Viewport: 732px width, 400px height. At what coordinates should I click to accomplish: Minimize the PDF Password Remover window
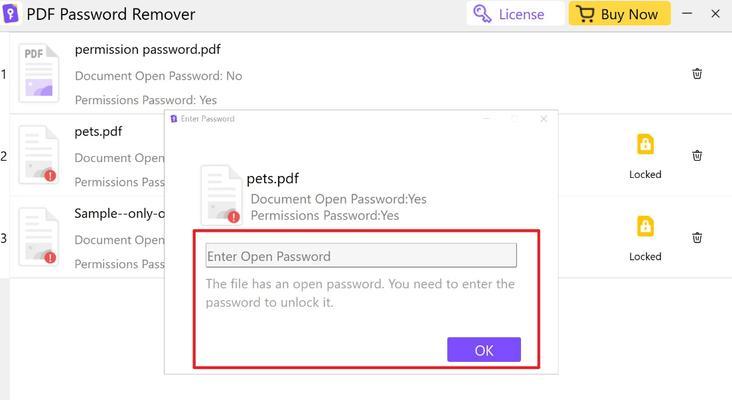coord(687,14)
